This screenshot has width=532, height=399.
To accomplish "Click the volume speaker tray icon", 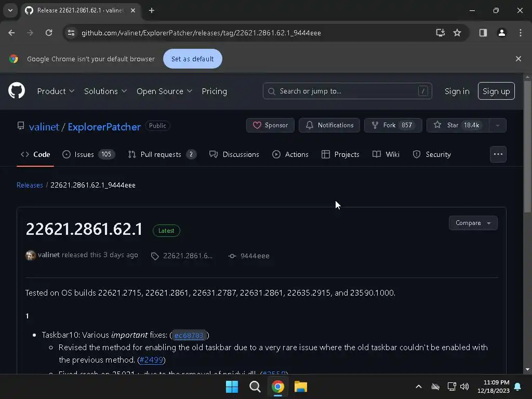I will [464, 387].
